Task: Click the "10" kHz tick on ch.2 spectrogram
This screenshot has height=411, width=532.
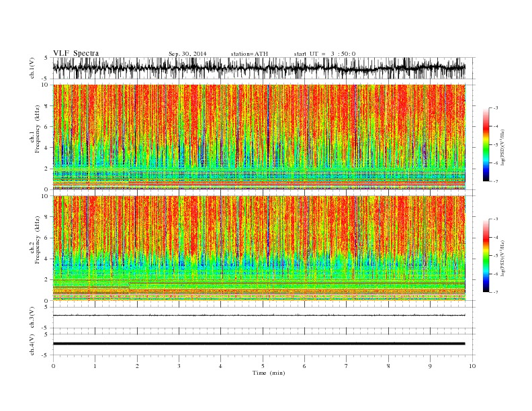Action: 46,196
